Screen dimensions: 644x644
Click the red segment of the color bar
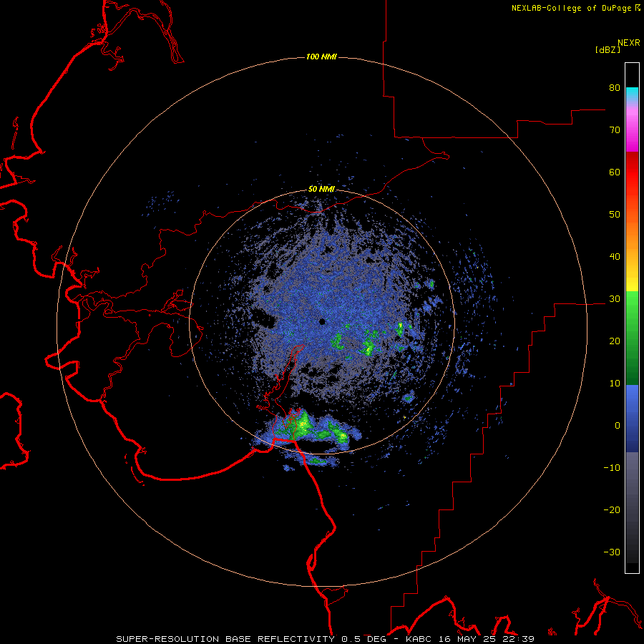632,172
